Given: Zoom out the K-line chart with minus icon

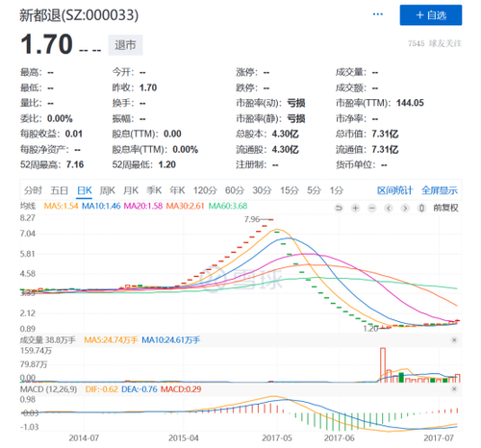Looking at the screenshot, I should [x=372, y=209].
